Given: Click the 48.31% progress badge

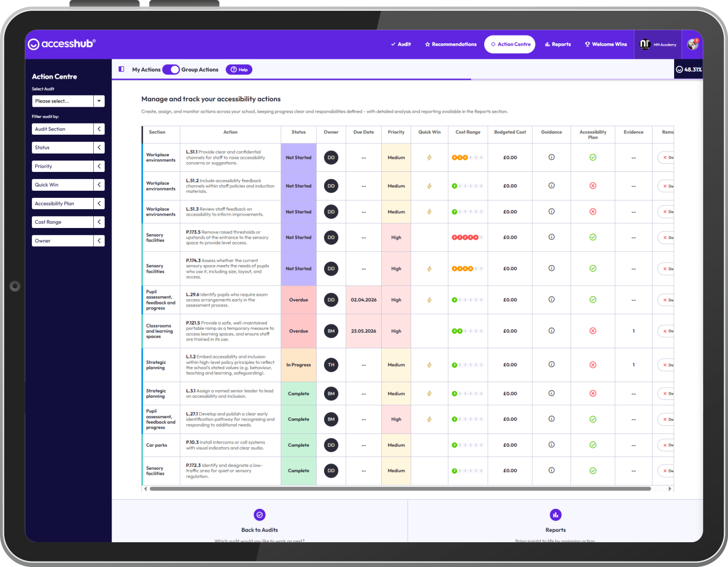Looking at the screenshot, I should (x=689, y=70).
